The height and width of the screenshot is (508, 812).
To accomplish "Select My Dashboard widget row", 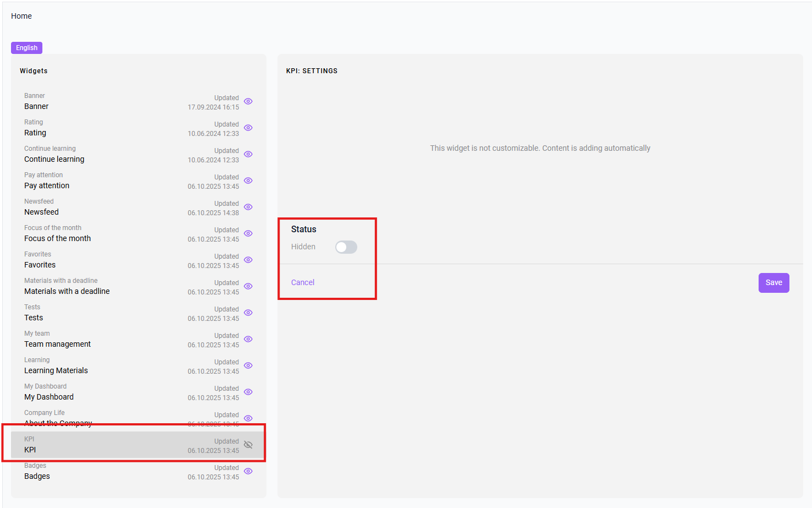I will 138,392.
